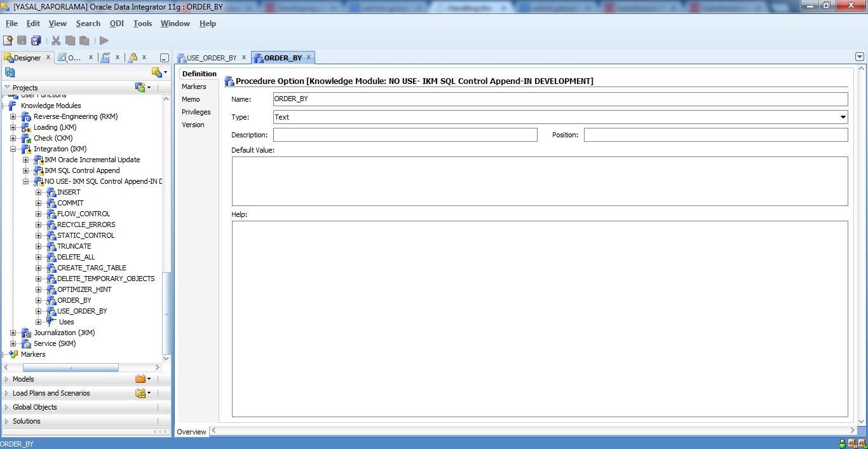The image size is (868, 449).
Task: Select the Cut toolbar icon
Action: coord(55,39)
